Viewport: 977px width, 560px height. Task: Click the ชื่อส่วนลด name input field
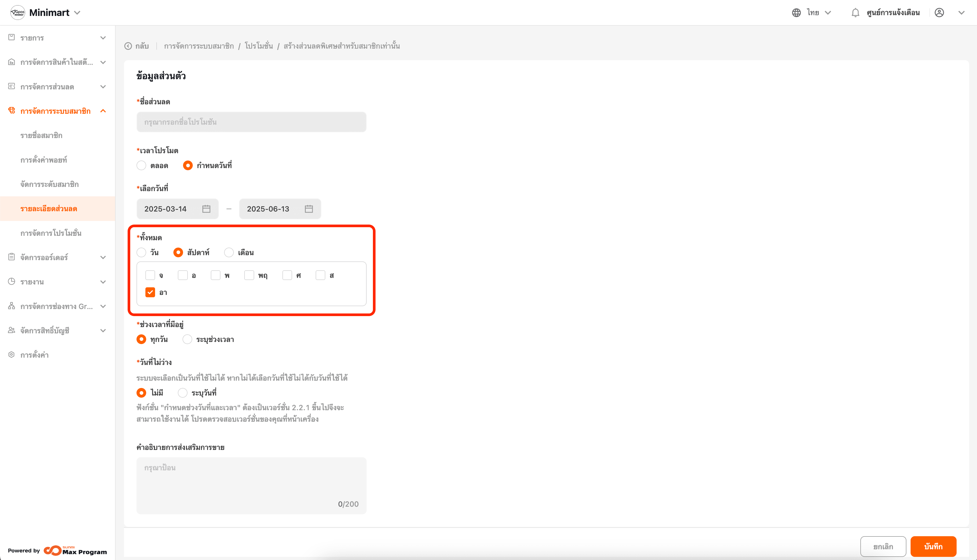coord(251,122)
